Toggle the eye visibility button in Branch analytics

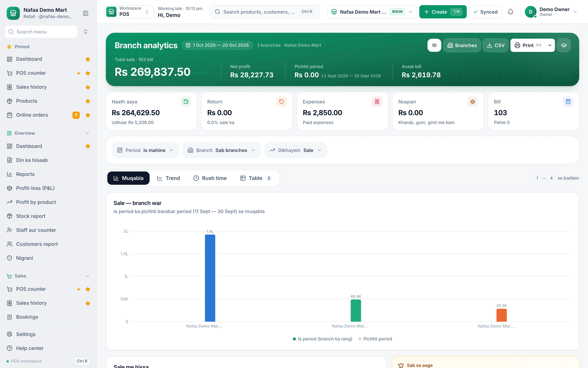pyautogui.click(x=434, y=45)
